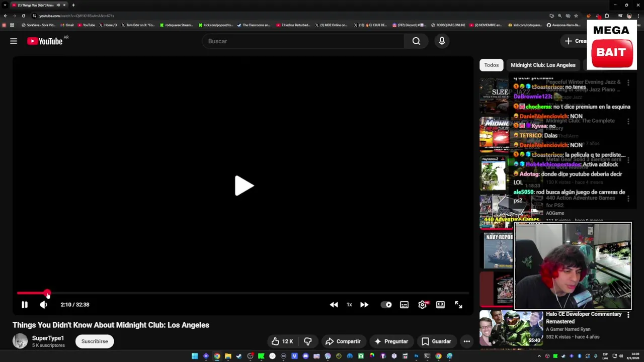
Task: Open the options menu for the Halo CE video
Action: (628, 315)
